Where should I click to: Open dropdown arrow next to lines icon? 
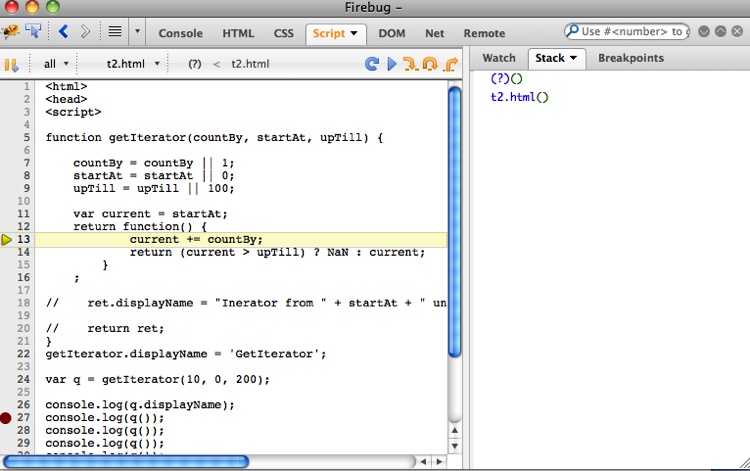[x=137, y=32]
